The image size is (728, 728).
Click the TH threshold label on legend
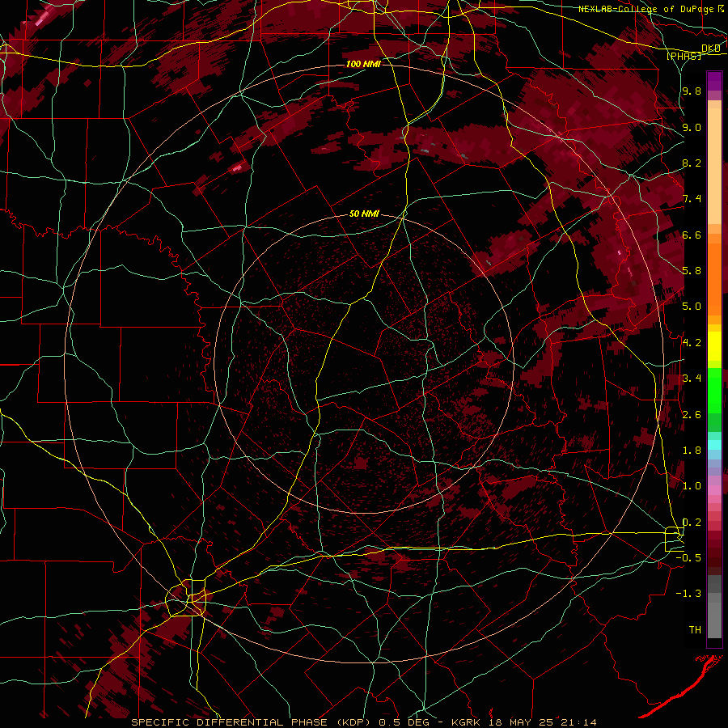(695, 630)
